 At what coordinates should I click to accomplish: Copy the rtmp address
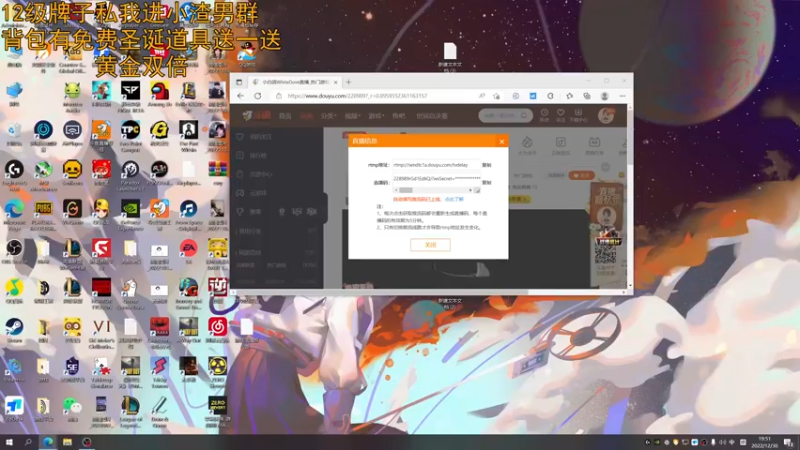(487, 165)
